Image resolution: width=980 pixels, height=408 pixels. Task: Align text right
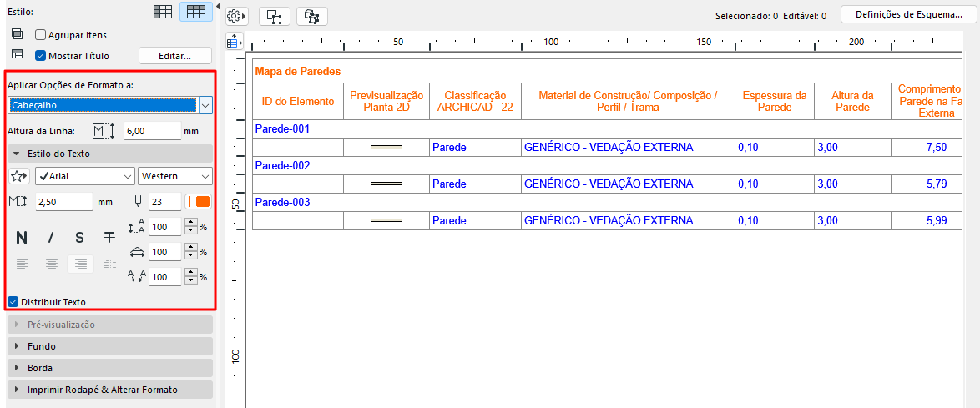(80, 264)
